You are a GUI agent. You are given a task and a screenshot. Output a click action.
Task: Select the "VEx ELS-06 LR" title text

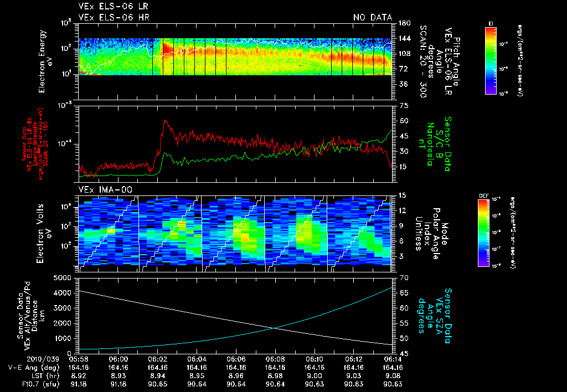pos(113,7)
